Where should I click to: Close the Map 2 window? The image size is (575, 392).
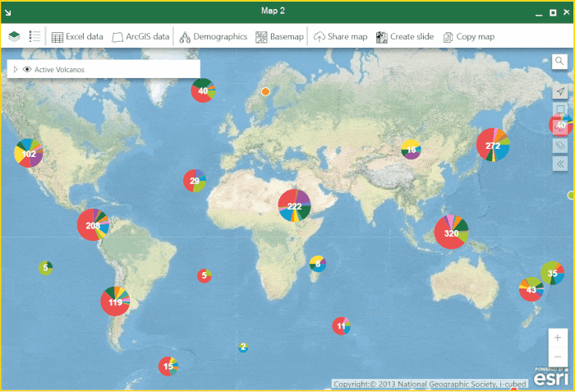pos(567,12)
